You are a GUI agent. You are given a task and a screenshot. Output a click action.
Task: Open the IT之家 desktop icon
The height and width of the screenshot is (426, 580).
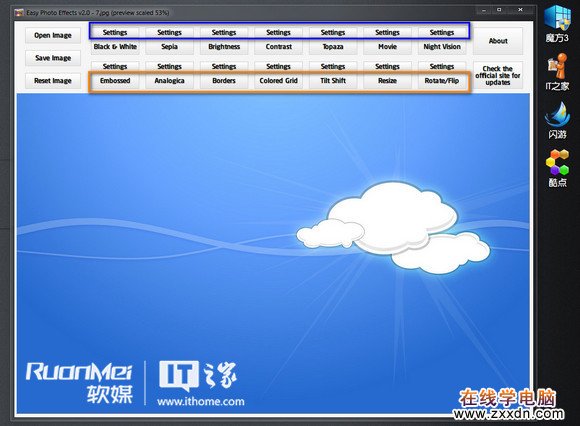coord(557,72)
